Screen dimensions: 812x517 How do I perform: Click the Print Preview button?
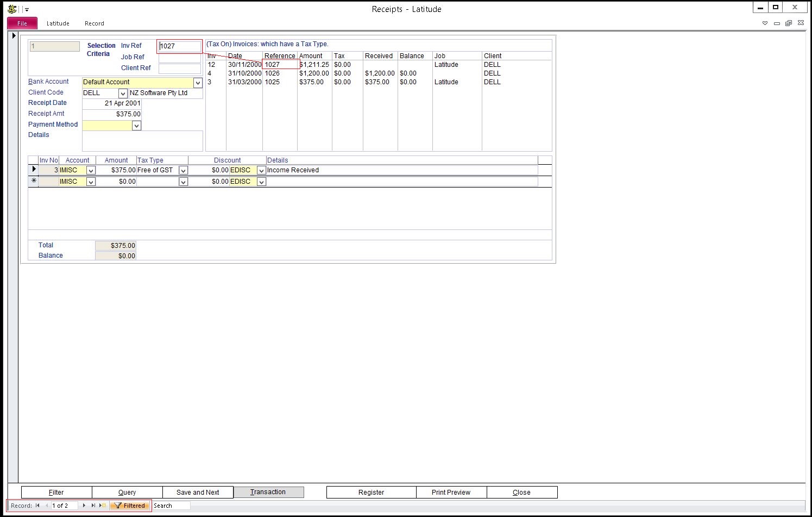pyautogui.click(x=451, y=492)
